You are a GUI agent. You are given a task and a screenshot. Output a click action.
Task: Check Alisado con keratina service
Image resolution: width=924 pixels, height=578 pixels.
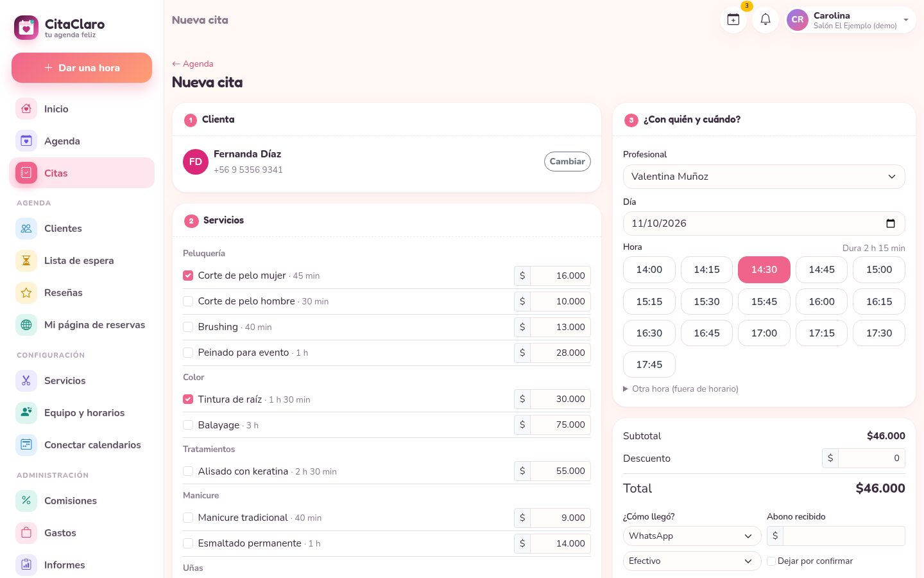coord(188,471)
